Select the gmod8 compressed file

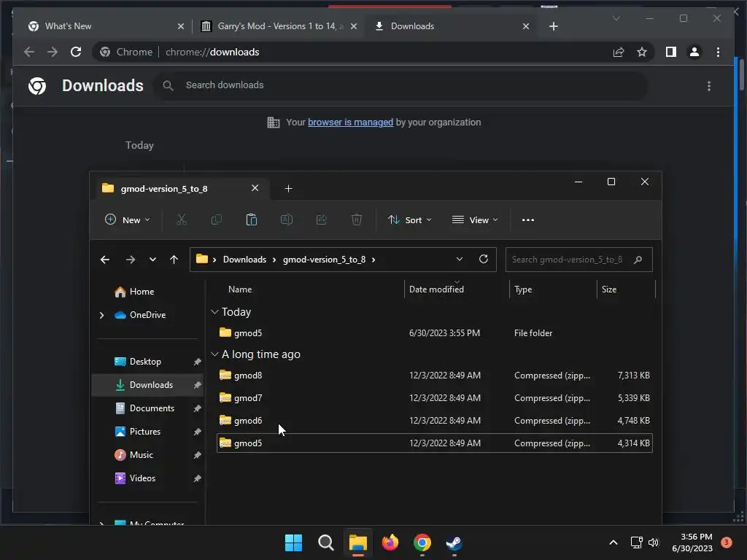tap(434, 376)
